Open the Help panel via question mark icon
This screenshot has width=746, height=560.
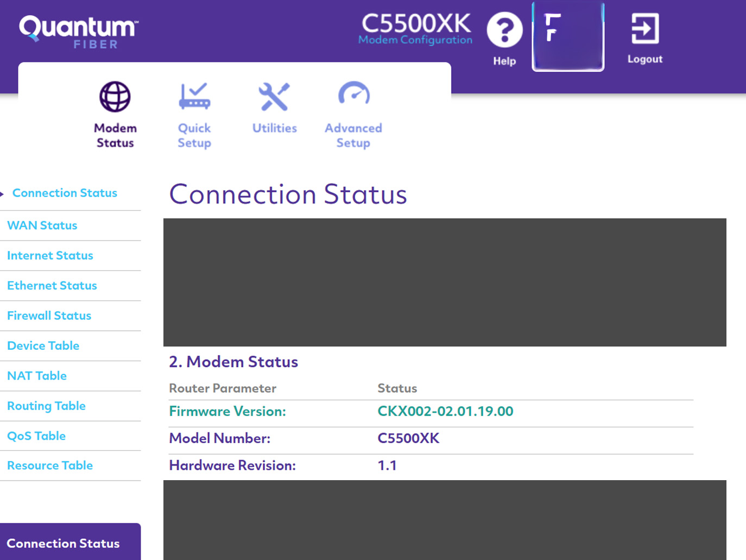[504, 30]
